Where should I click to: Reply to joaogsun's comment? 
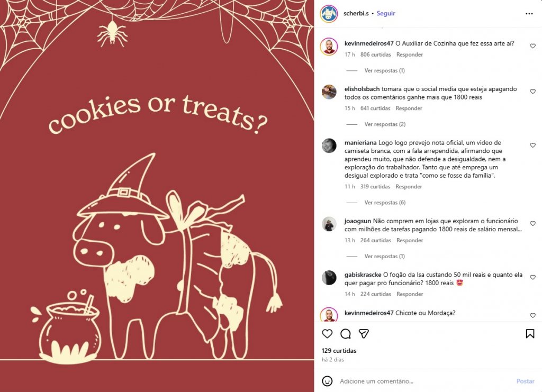(x=409, y=240)
